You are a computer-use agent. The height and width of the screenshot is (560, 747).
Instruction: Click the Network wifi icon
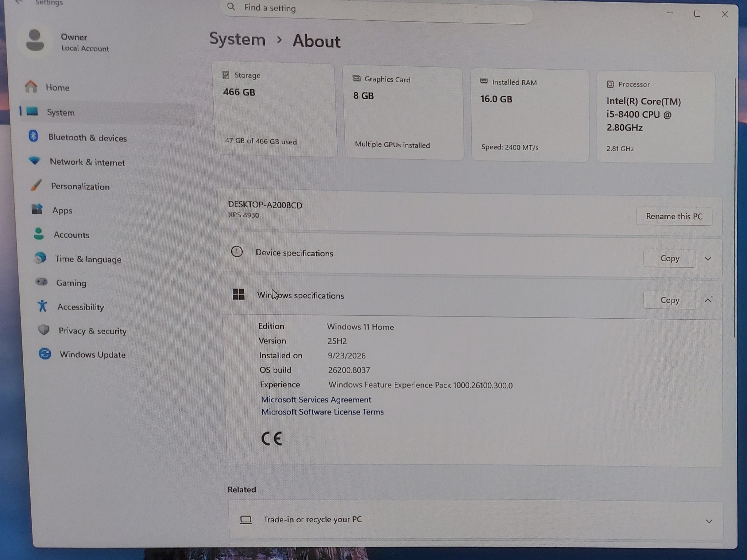pos(35,160)
